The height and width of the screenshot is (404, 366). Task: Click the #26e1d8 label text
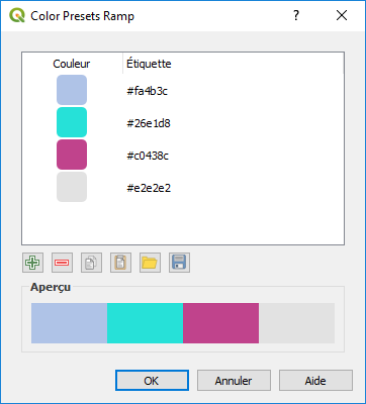pyautogui.click(x=149, y=123)
